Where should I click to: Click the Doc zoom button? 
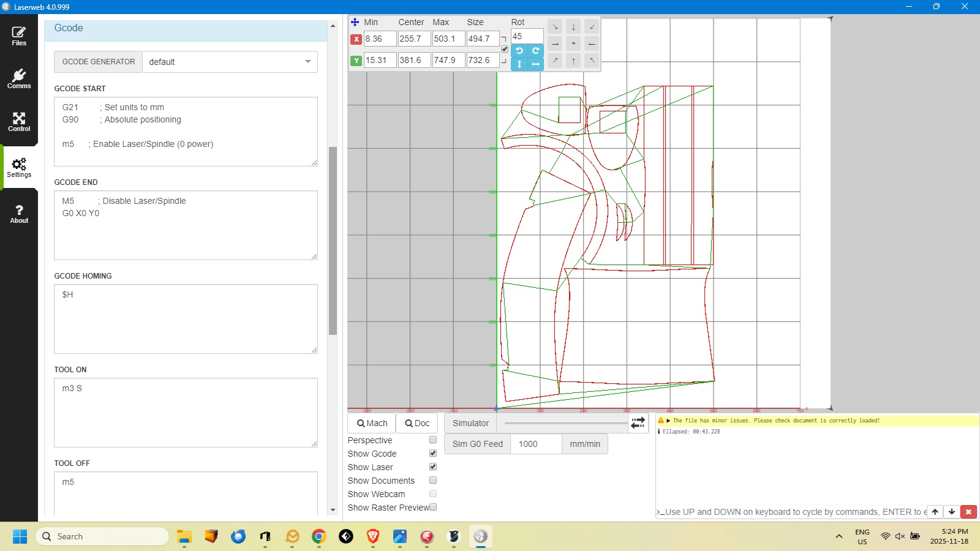click(x=417, y=423)
